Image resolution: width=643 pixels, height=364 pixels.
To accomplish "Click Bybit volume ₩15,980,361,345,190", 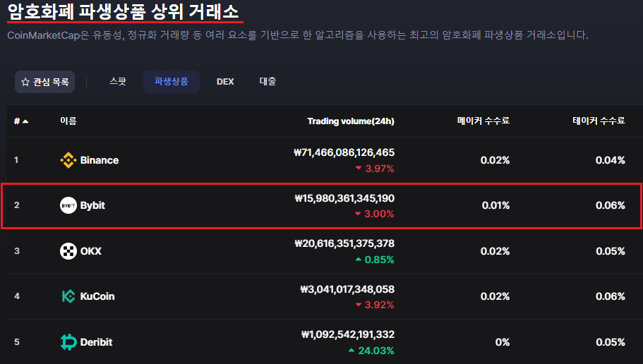I will pyautogui.click(x=344, y=198).
